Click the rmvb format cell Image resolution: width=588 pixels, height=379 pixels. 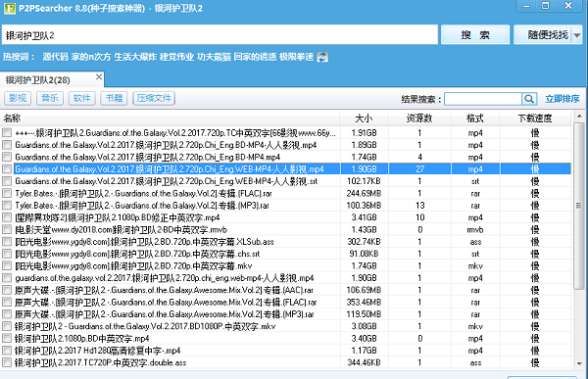click(x=475, y=229)
